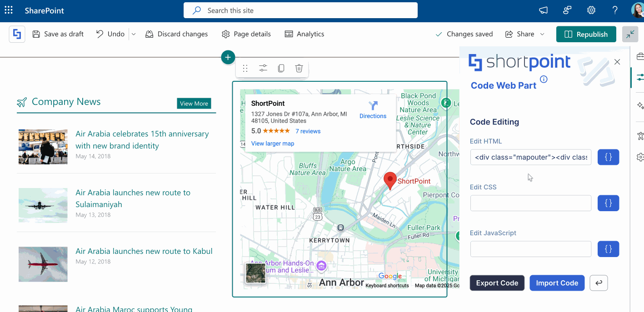This screenshot has width=644, height=312.
Task: Expand the Undo dropdown arrow
Action: 133,34
